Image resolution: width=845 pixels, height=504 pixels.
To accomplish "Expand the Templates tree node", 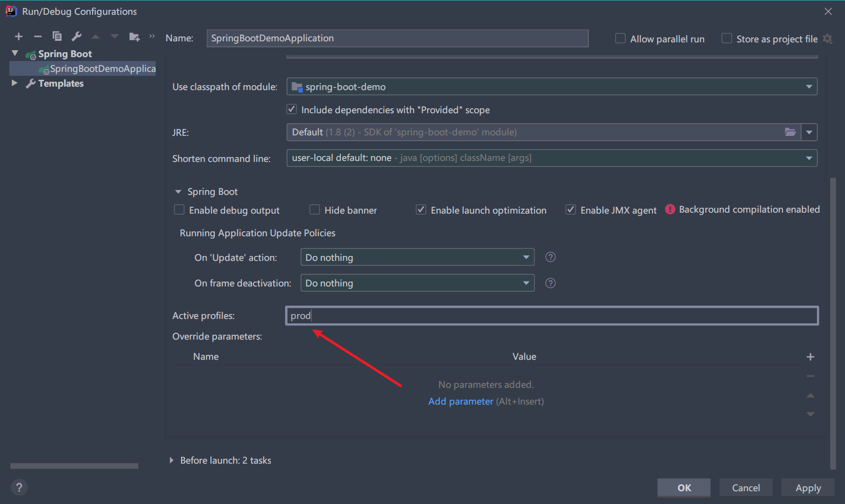I will click(15, 83).
